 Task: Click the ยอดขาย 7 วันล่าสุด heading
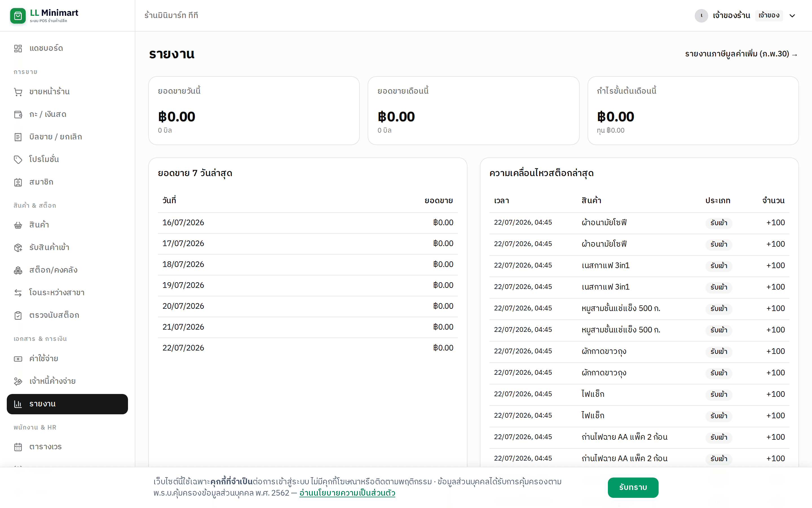(195, 173)
